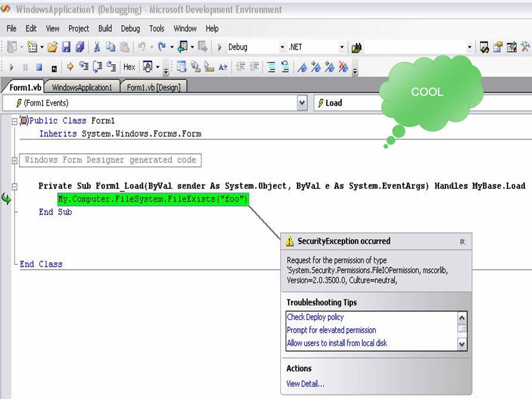Open View Detail... in the exception popup
This screenshot has width=532, height=399.
coord(305,383)
